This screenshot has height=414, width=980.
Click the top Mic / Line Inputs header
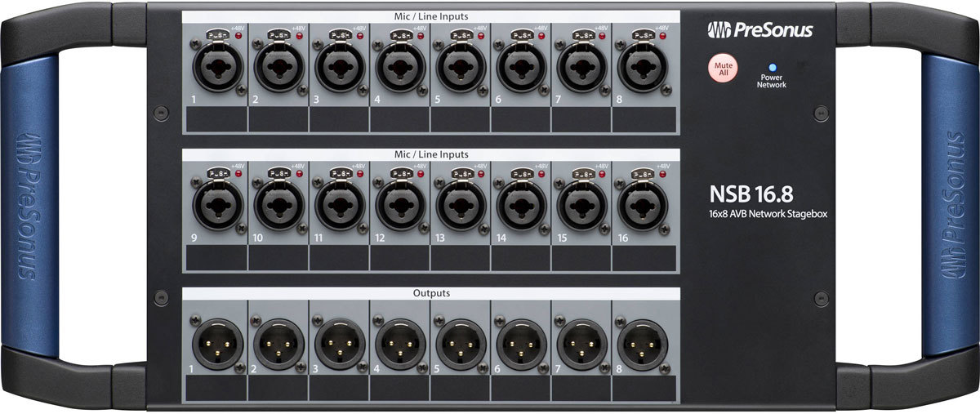(x=430, y=16)
